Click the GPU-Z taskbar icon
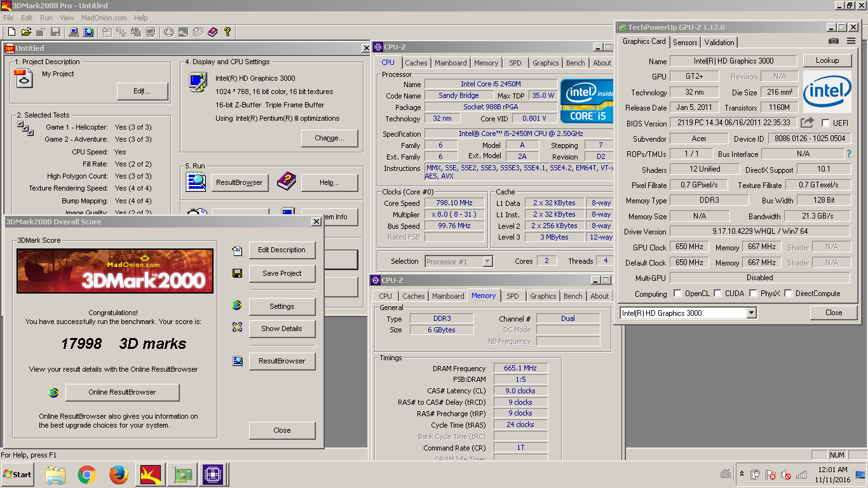 point(182,475)
